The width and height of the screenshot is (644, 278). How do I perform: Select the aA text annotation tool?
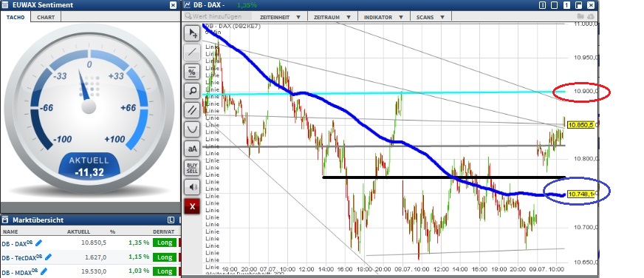point(192,149)
